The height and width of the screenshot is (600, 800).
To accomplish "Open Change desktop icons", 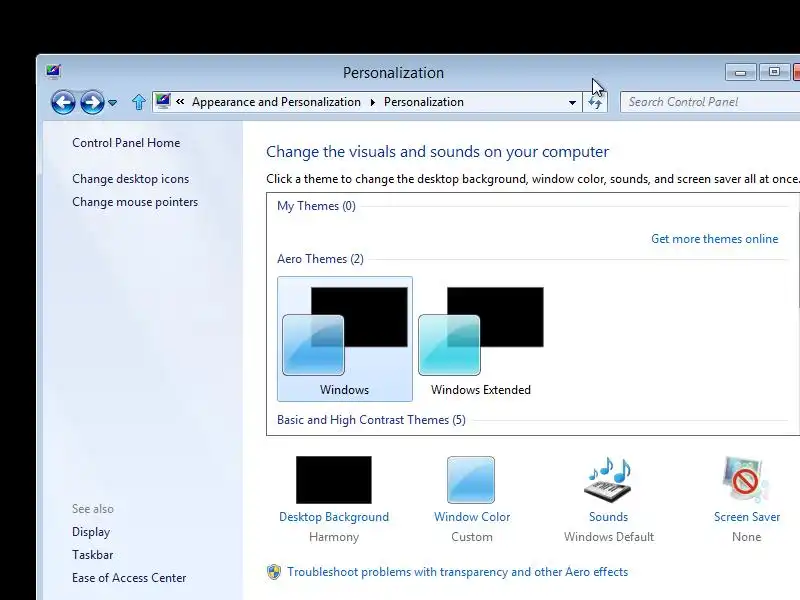I will pos(131,179).
